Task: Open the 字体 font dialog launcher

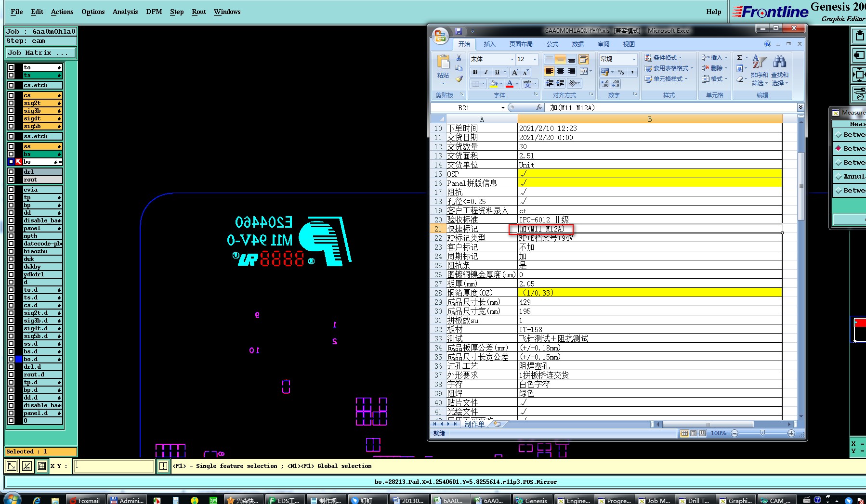Action: tap(536, 94)
